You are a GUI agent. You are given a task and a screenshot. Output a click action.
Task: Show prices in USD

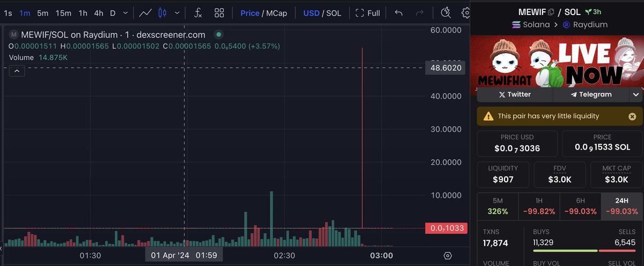pyautogui.click(x=311, y=13)
